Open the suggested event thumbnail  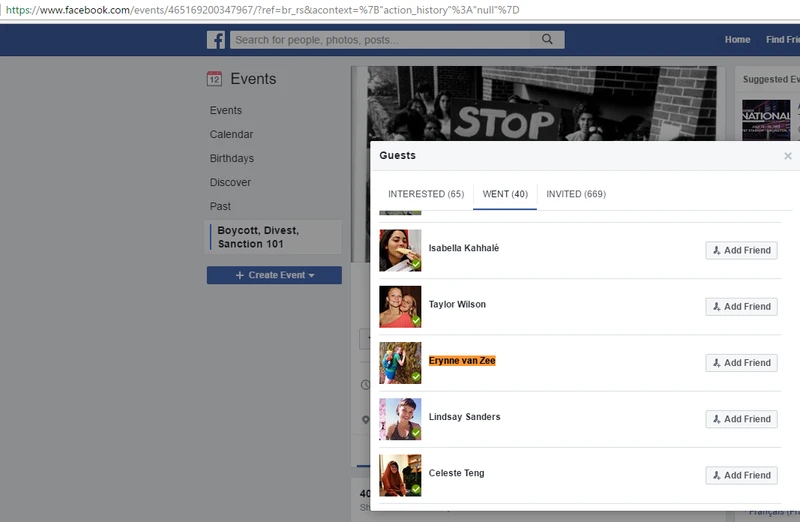pos(766,120)
